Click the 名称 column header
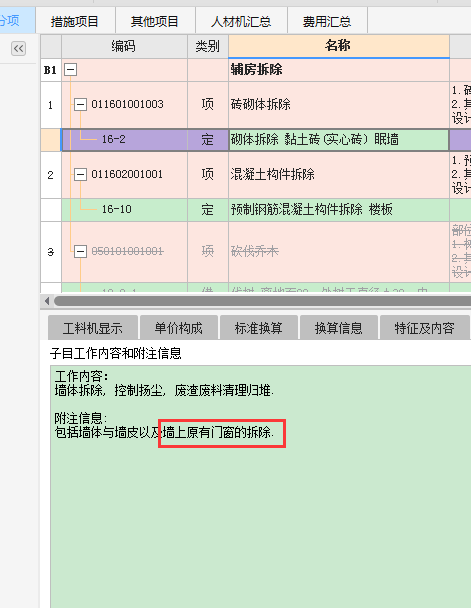The width and height of the screenshot is (471, 608). point(338,46)
